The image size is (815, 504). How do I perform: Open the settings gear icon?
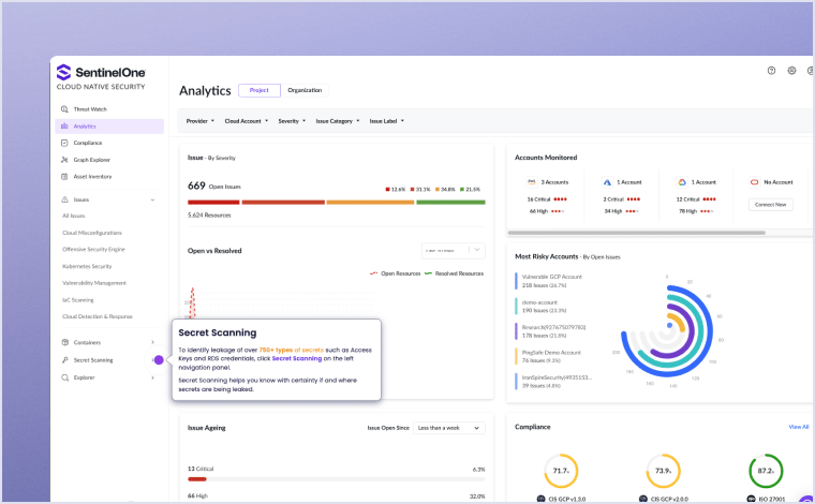click(x=792, y=71)
